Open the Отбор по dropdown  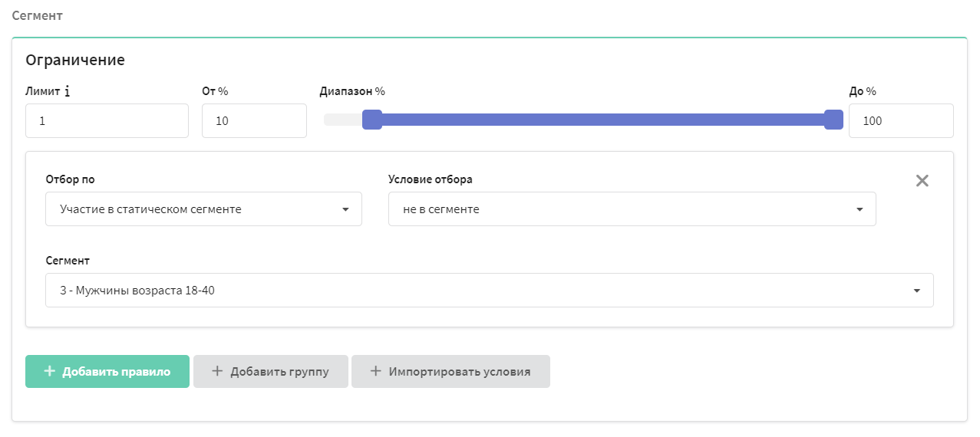tap(203, 209)
